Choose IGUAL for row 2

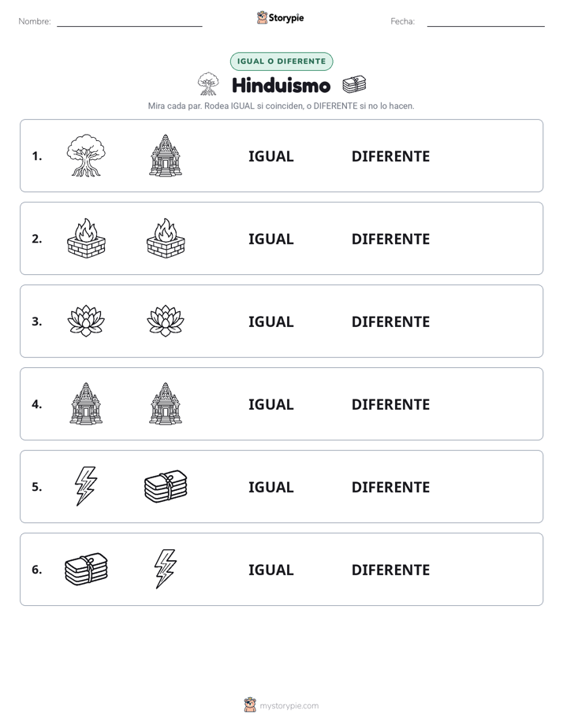coord(270,239)
